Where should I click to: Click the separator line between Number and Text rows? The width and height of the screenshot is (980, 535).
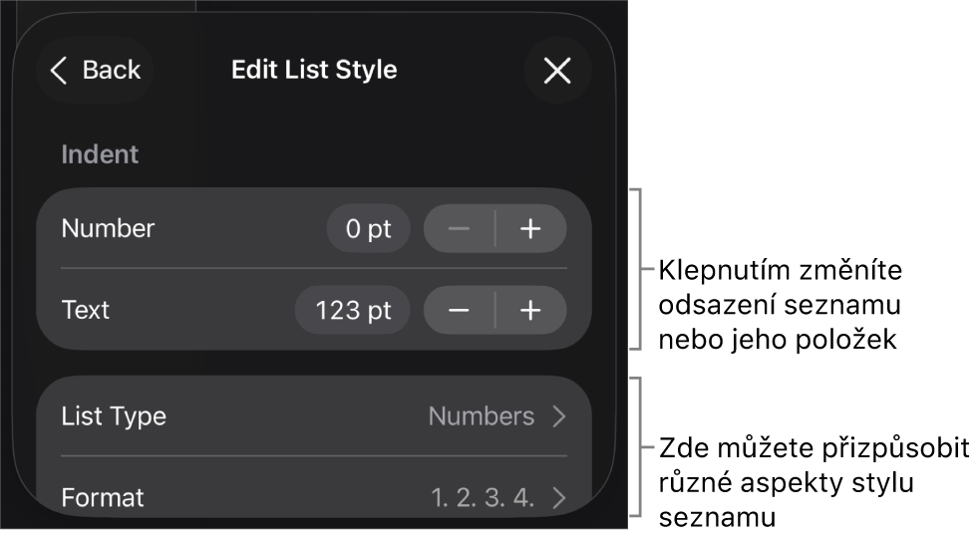point(314,268)
